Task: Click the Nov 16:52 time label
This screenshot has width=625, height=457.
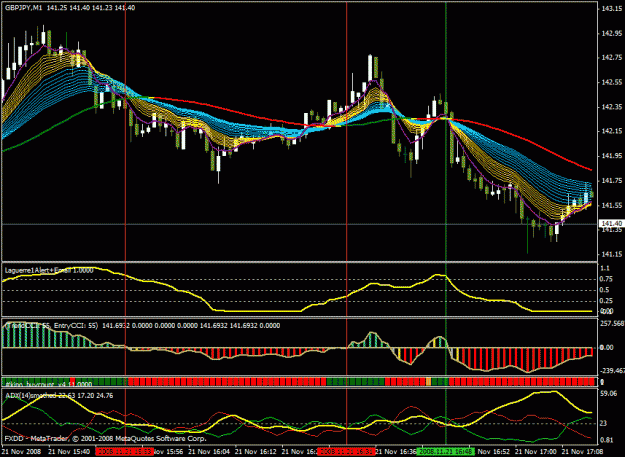Action: click(493, 452)
